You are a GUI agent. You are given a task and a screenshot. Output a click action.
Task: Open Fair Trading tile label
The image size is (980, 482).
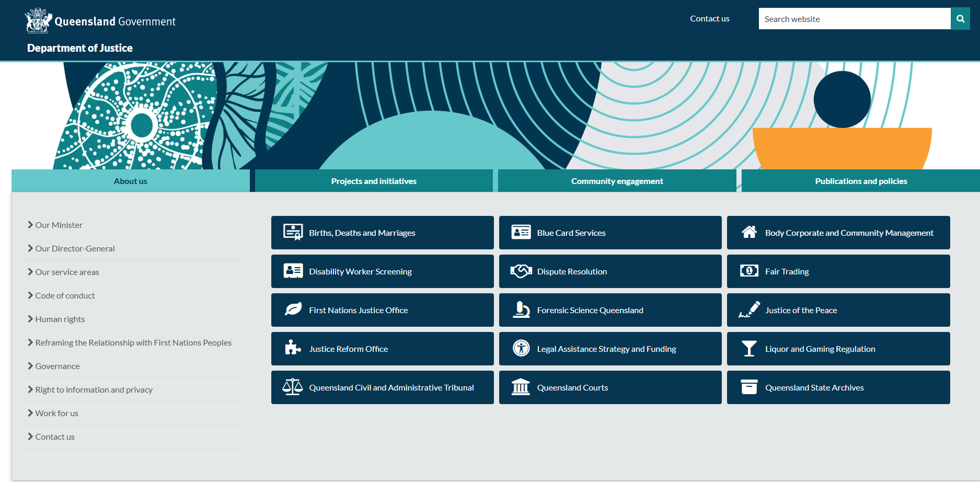pos(787,271)
